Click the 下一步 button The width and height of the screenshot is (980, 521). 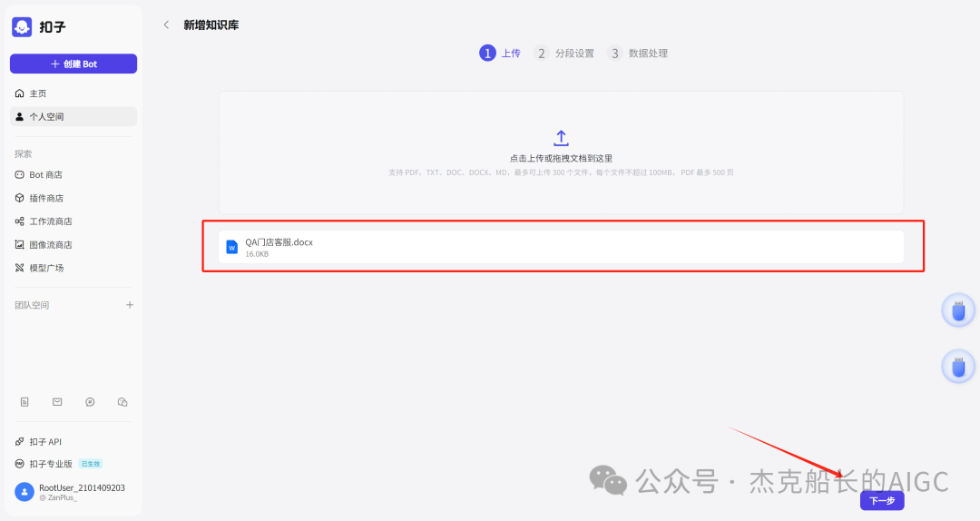point(882,500)
